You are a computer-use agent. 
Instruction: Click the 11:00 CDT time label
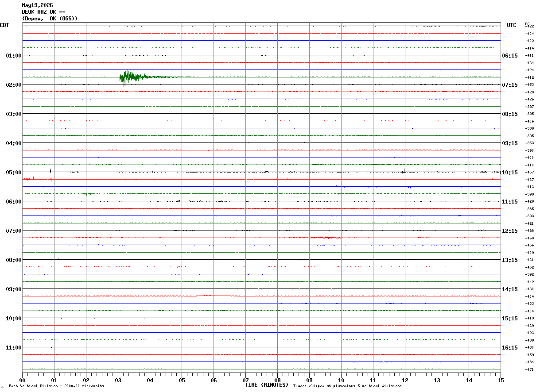tap(14, 347)
